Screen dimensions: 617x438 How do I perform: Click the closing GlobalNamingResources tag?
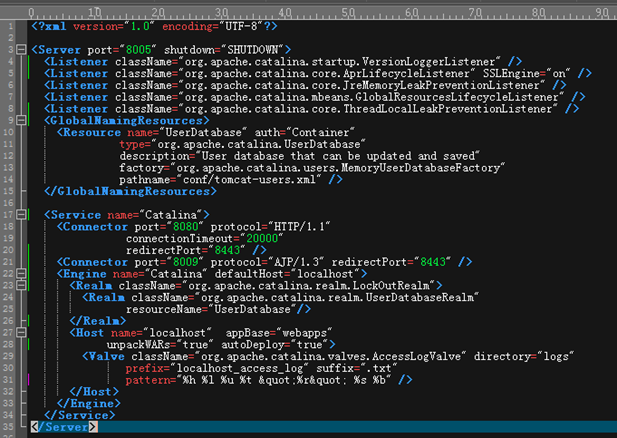(130, 192)
